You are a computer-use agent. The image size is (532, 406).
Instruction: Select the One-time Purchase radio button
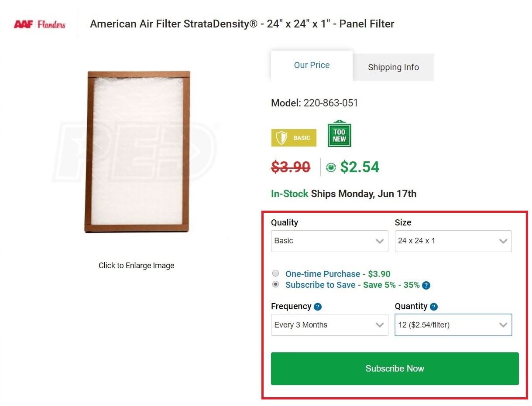point(276,273)
